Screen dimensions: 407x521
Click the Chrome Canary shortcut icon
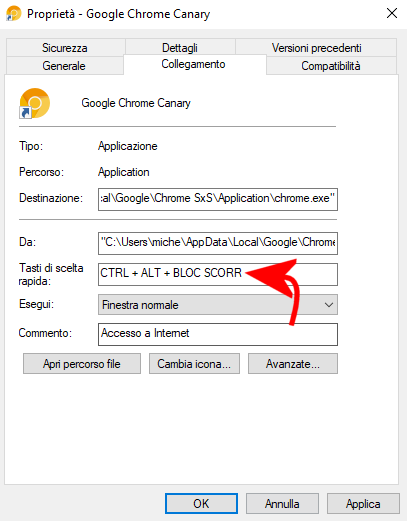click(x=35, y=103)
